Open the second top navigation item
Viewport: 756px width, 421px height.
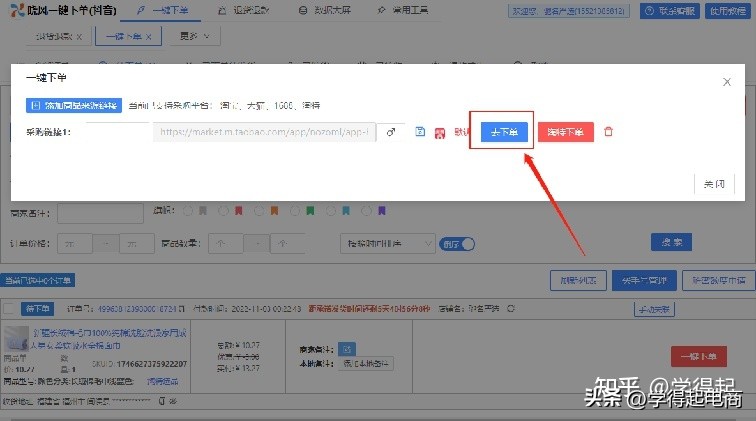(243, 10)
